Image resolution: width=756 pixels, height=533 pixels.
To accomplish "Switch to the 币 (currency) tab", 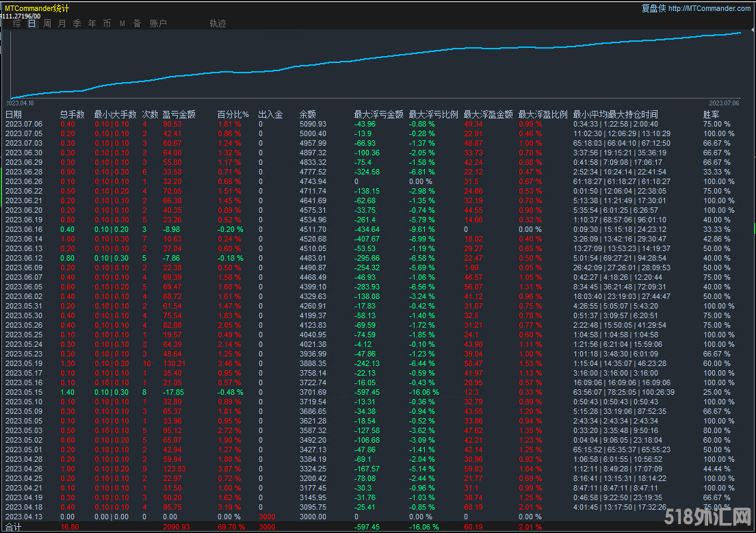I will coord(107,23).
